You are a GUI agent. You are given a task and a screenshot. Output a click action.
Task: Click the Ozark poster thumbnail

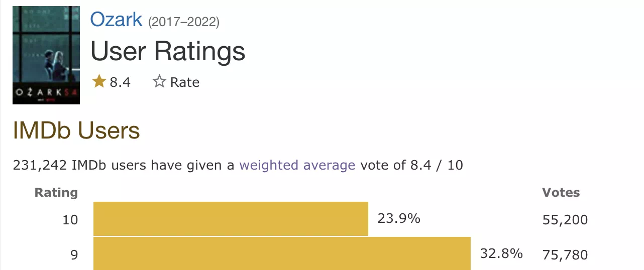coord(46,55)
